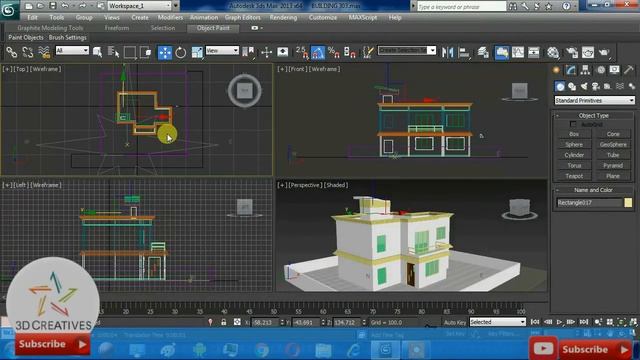This screenshot has width=640, height=360.
Task: Open Edit Named Selection Sets
Action: [x=368, y=52]
